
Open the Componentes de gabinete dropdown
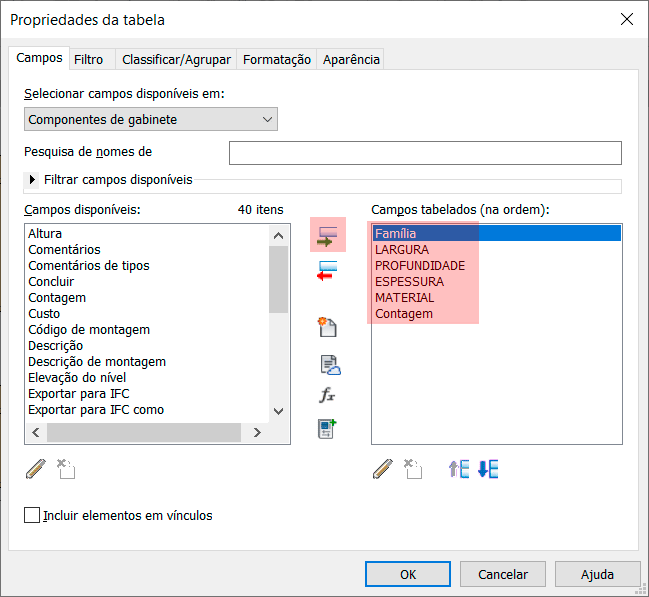point(150,120)
